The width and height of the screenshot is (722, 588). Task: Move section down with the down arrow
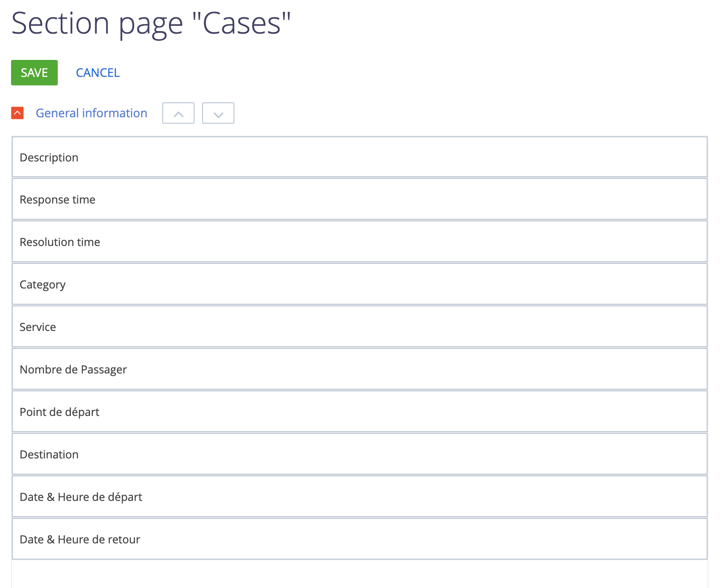point(218,113)
